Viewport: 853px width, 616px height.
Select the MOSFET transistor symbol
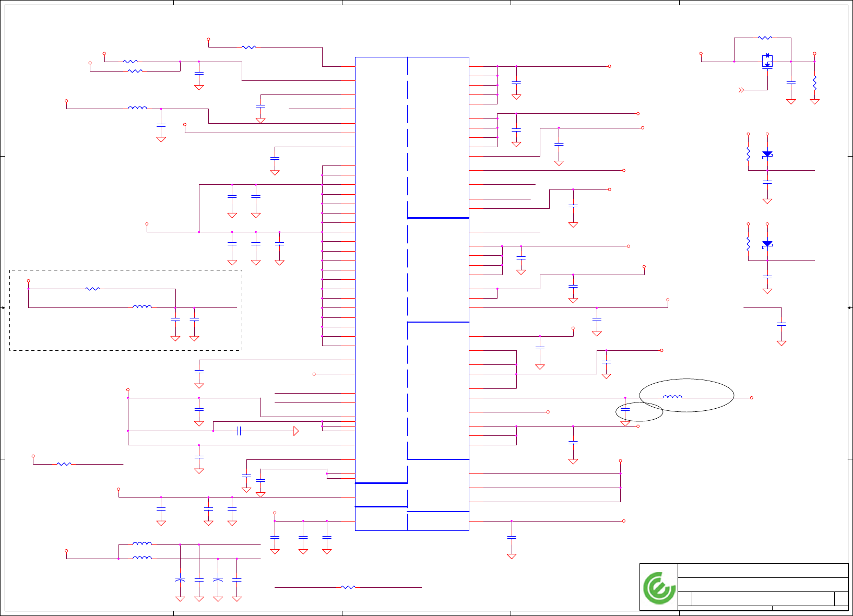pos(767,61)
